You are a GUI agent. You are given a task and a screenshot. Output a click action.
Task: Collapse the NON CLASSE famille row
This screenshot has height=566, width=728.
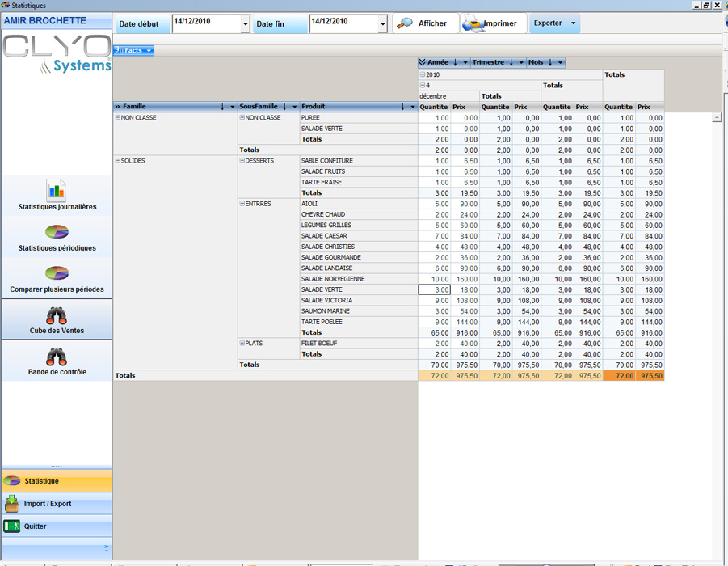(118, 117)
